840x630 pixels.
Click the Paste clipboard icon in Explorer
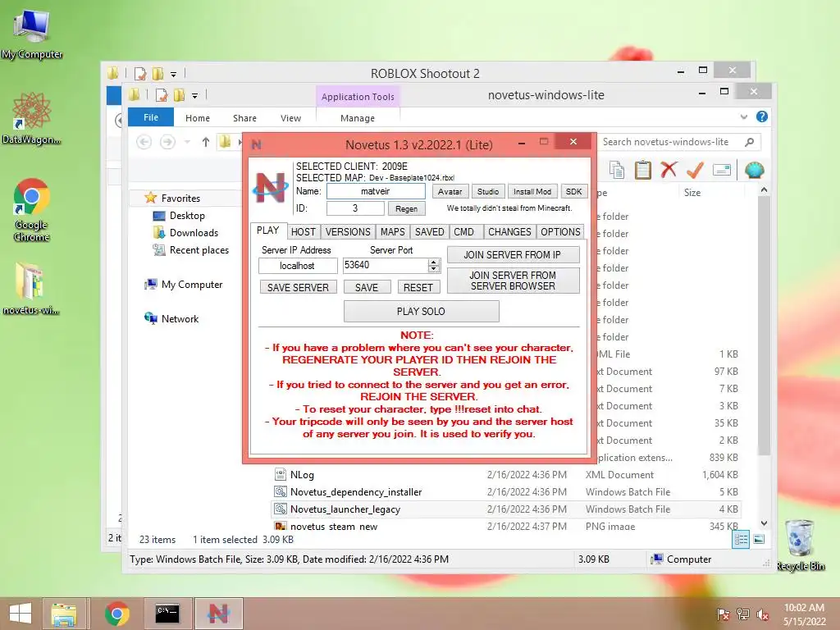(643, 171)
